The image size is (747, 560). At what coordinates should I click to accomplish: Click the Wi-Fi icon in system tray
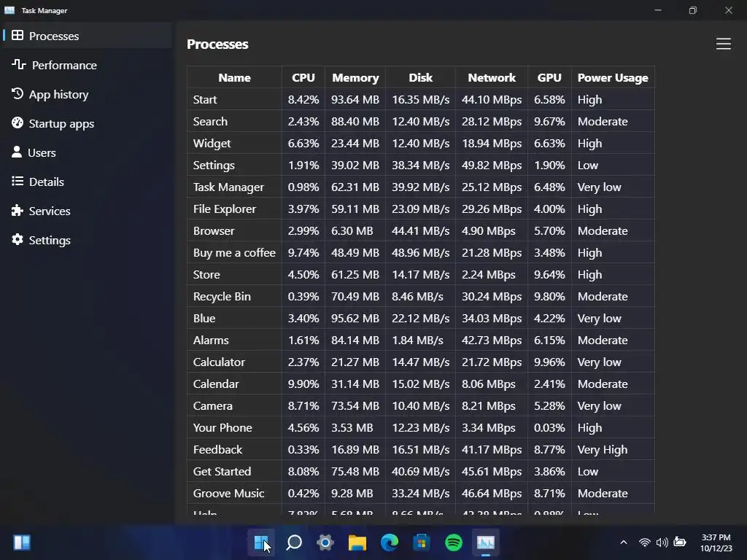coord(645,542)
